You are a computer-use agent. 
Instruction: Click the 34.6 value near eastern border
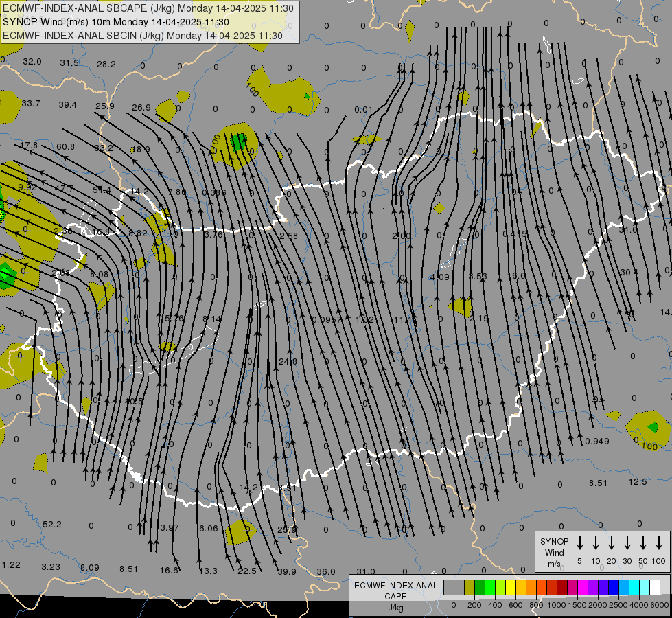pos(628,230)
